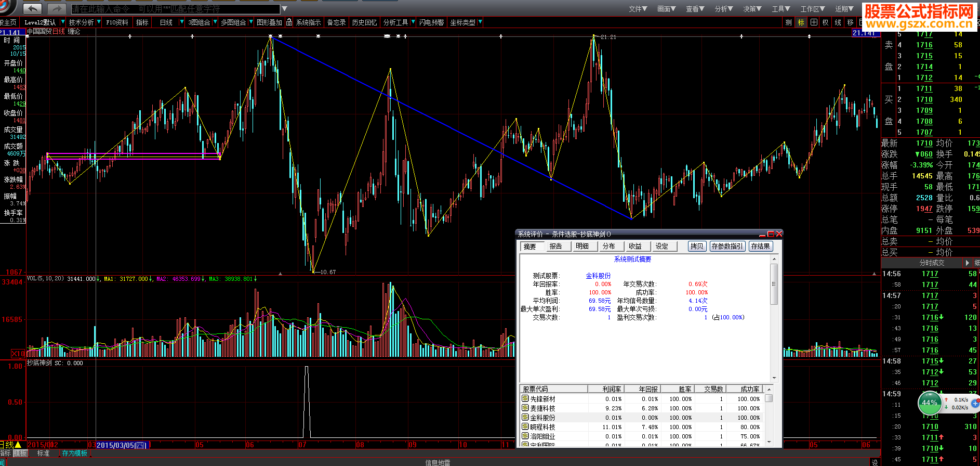This screenshot has width=980, height=466.
Task: Click the 闪电预警 toolbar button
Action: [x=431, y=22]
